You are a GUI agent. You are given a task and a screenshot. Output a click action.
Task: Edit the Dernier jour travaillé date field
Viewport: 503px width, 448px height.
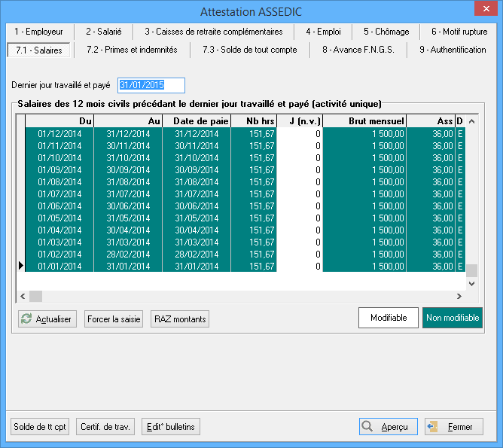click(x=151, y=85)
